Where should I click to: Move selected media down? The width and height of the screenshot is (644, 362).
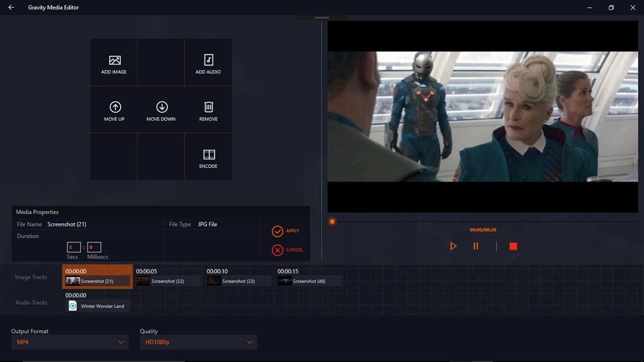pyautogui.click(x=162, y=107)
